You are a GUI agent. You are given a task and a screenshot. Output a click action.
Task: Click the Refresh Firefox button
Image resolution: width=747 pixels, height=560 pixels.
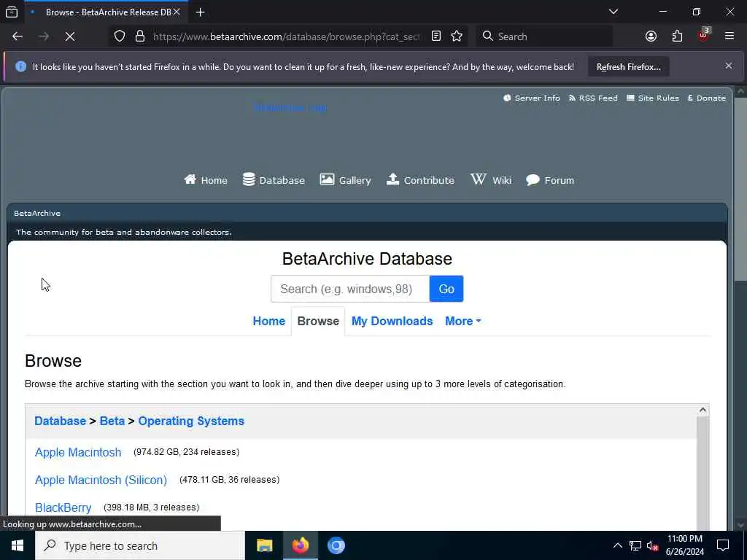coord(628,67)
